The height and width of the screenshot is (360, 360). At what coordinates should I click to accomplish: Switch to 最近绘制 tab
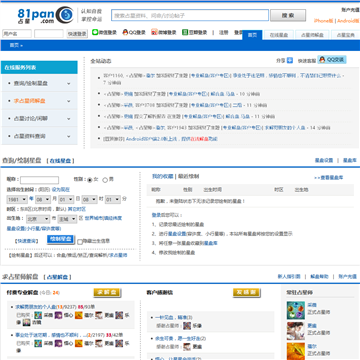[x=188, y=176]
